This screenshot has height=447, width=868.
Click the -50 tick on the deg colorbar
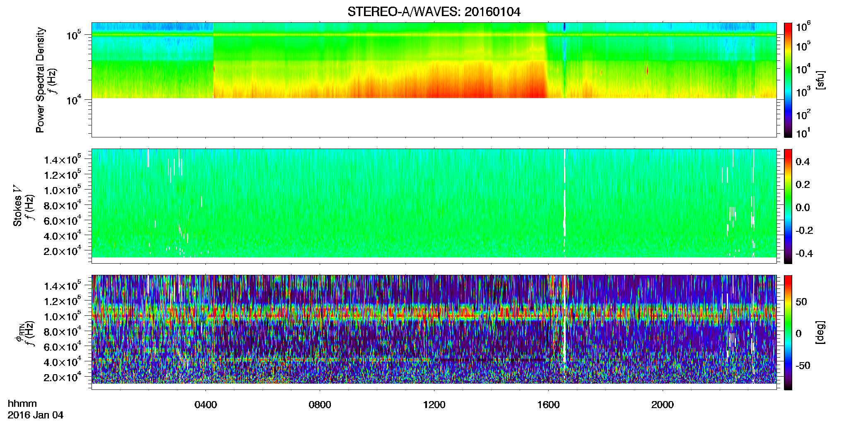(x=803, y=365)
